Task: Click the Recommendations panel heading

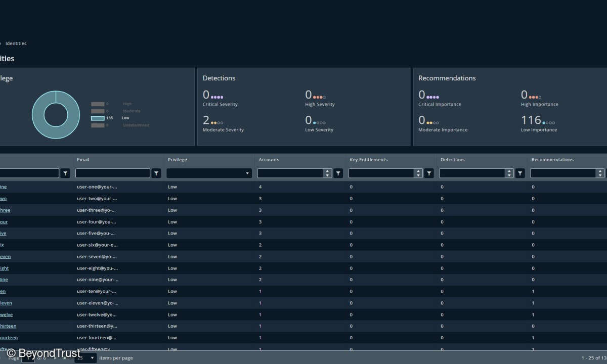Action: tap(447, 78)
